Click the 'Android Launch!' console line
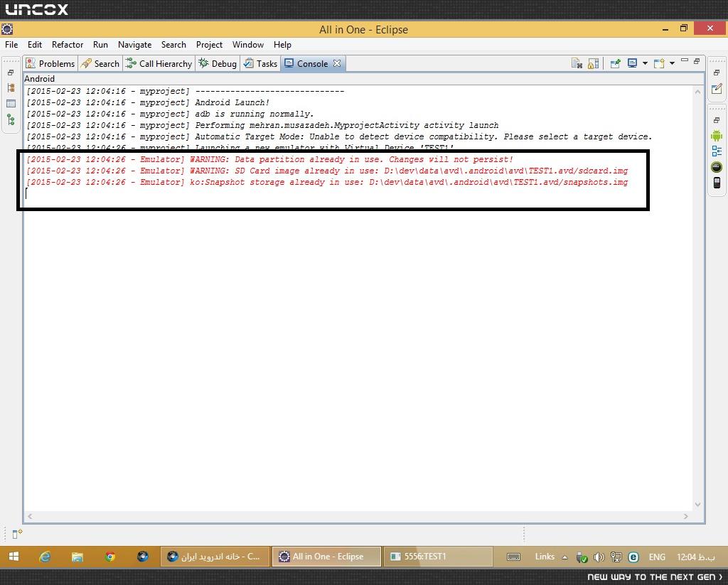The height and width of the screenshot is (585, 728). (148, 102)
